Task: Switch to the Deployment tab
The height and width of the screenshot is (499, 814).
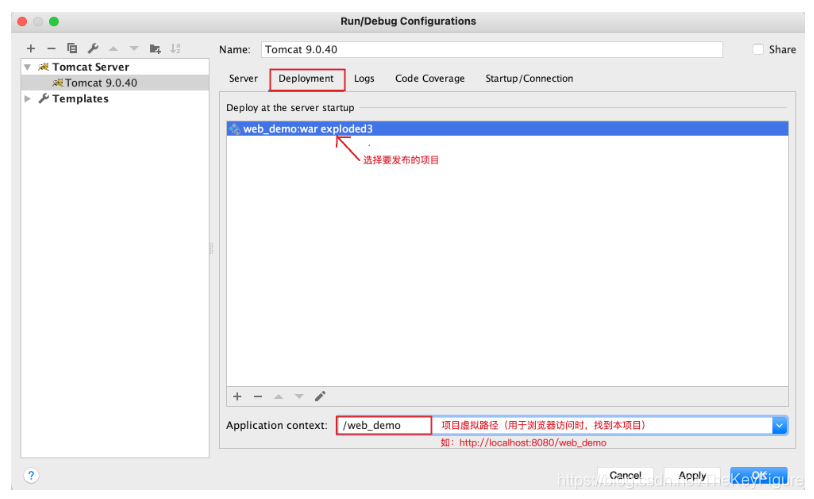Action: 306,78
